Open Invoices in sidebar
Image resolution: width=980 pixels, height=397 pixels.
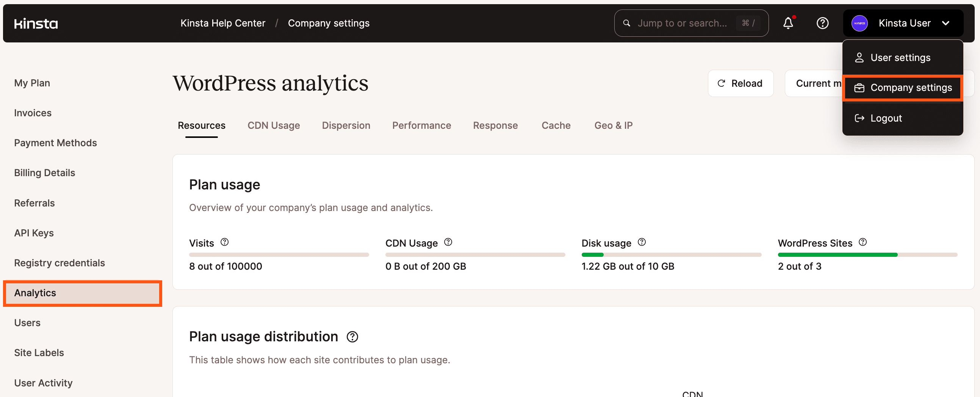click(x=33, y=113)
